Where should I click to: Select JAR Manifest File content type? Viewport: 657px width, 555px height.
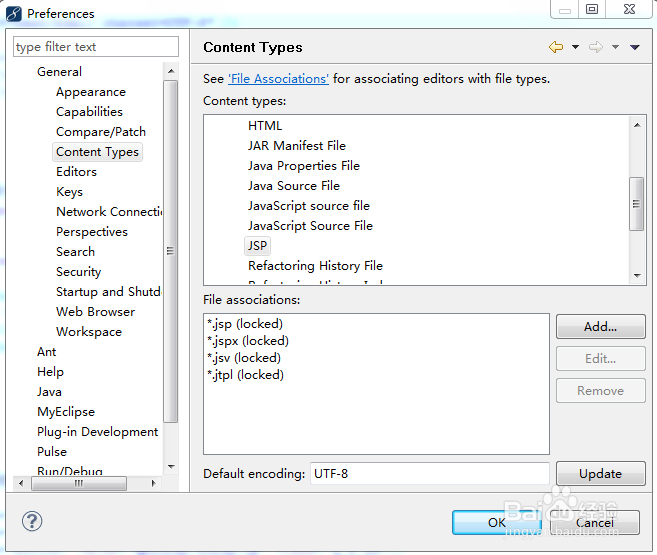[x=297, y=146]
